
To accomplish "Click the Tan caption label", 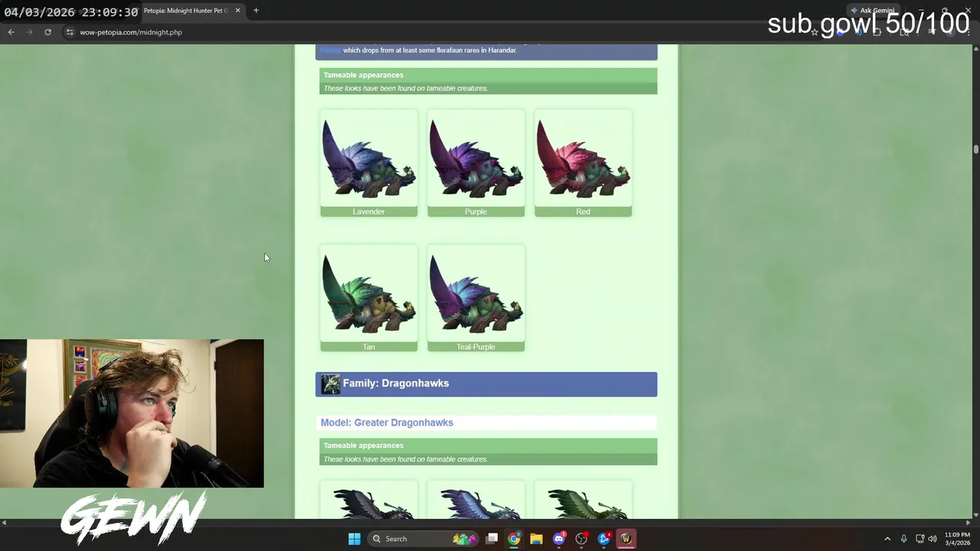I will coord(368,347).
